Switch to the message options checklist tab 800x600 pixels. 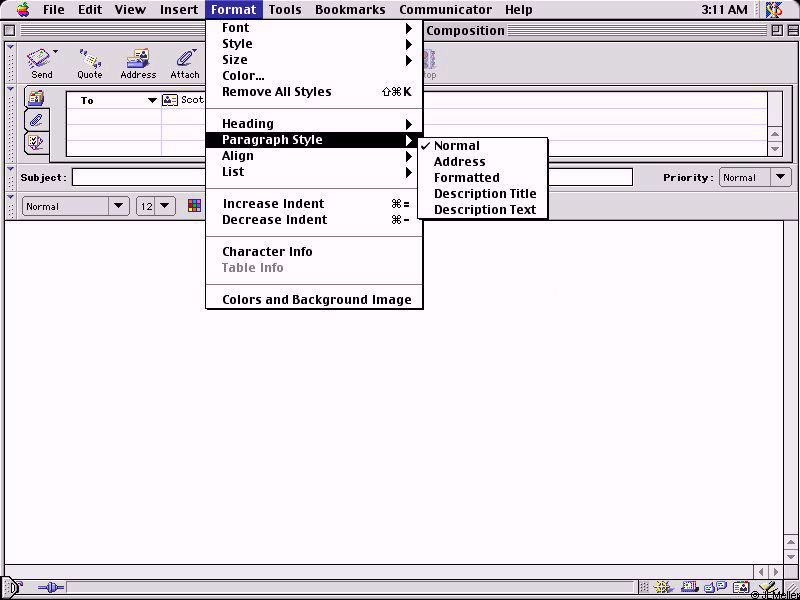[36, 142]
